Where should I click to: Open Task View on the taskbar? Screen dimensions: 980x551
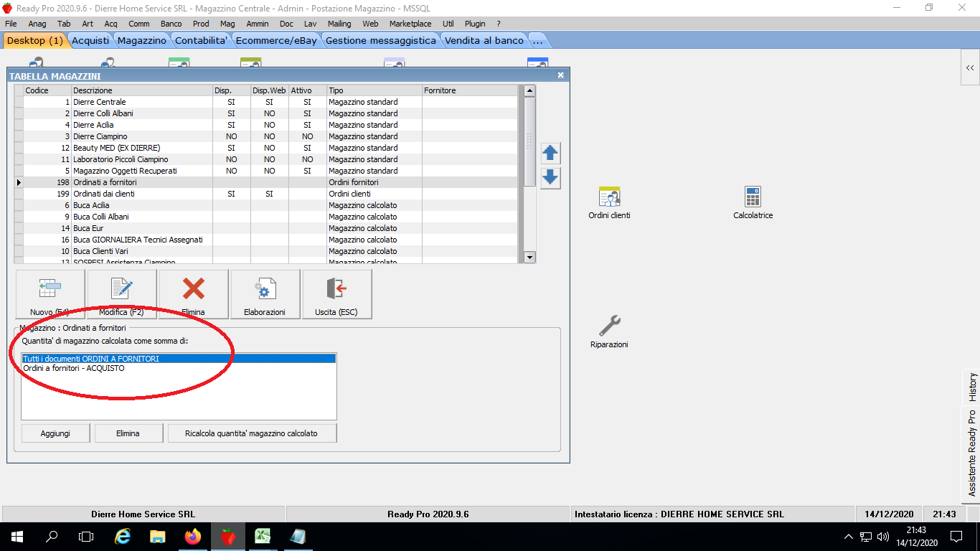tap(86, 536)
